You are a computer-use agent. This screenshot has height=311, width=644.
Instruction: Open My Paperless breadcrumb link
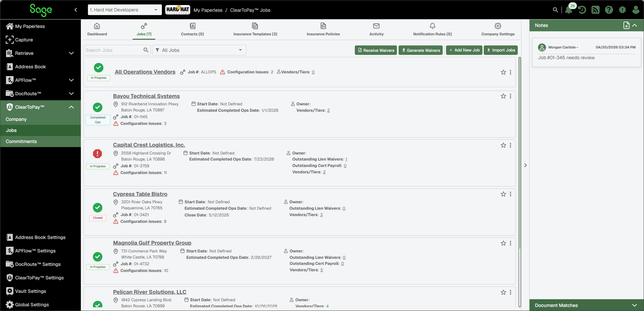(x=208, y=10)
